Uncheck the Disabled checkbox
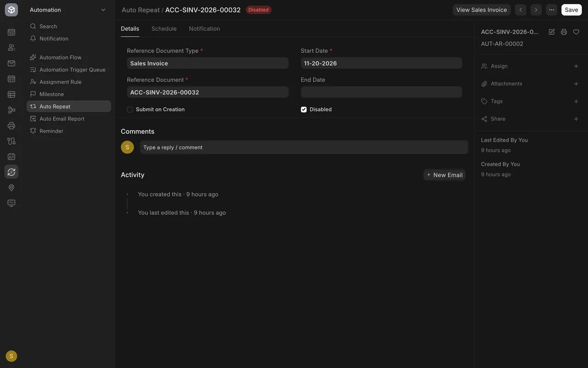This screenshot has width=588, height=368. point(304,109)
